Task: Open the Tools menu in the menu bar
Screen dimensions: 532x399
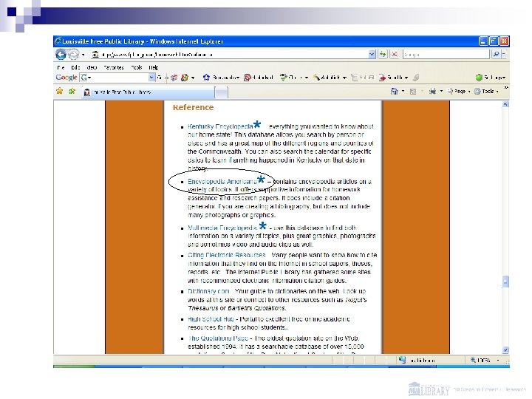Action: click(137, 67)
